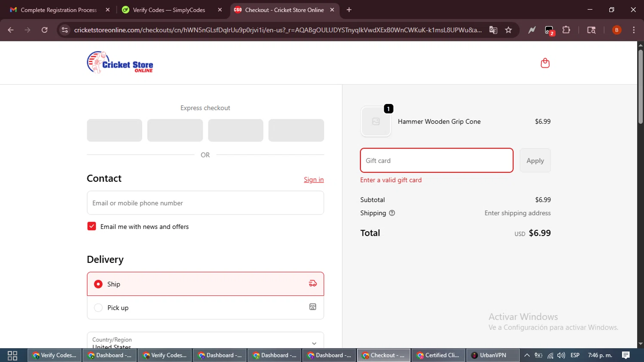
Task: Click the Sign in link
Action: coord(314,179)
